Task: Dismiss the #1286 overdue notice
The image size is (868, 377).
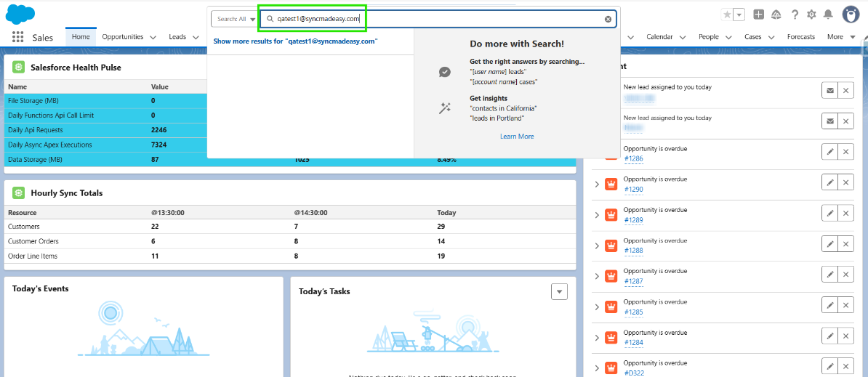Action: click(845, 152)
